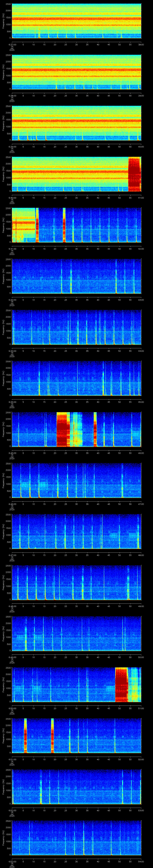
Task: Click the 6:50:00 start time label
Action: click(x=12, y=708)
